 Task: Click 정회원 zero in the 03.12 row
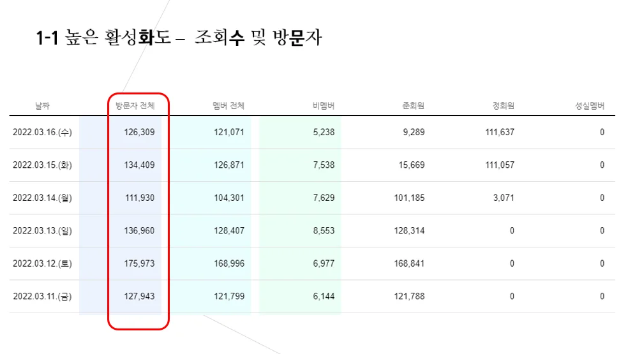point(512,263)
